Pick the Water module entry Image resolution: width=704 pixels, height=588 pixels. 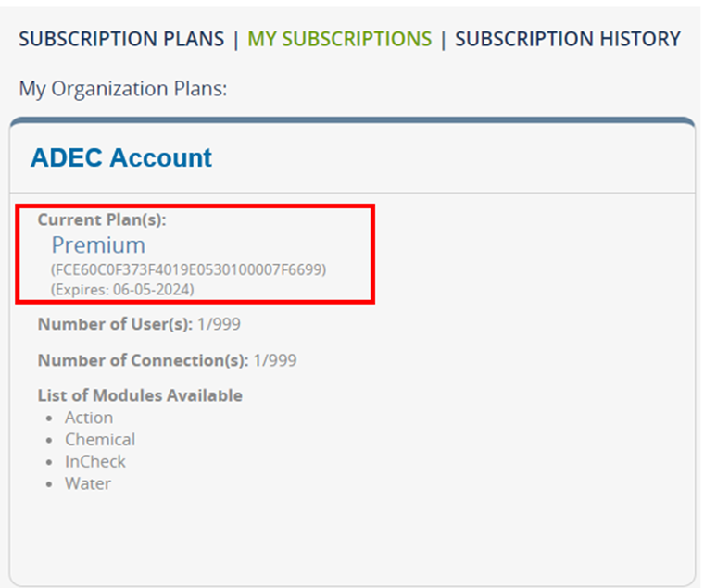coord(88,483)
